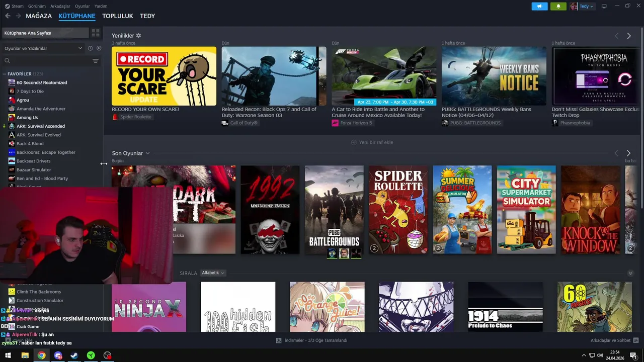Open the TEDY profile tab
Image resolution: width=644 pixels, height=362 pixels.
147,16
